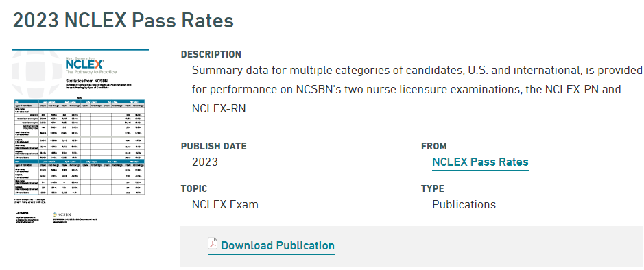Click the DESCRIPTION label

211,54
